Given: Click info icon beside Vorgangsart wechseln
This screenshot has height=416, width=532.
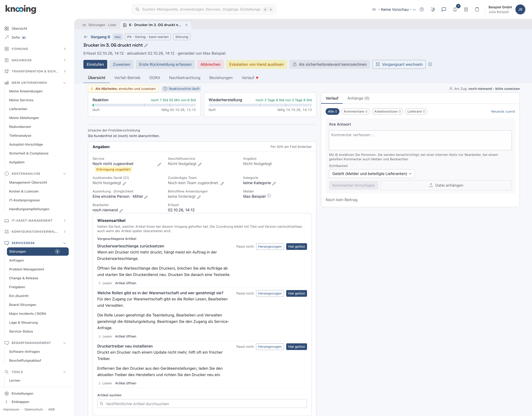Looking at the screenshot, I should coord(430,64).
